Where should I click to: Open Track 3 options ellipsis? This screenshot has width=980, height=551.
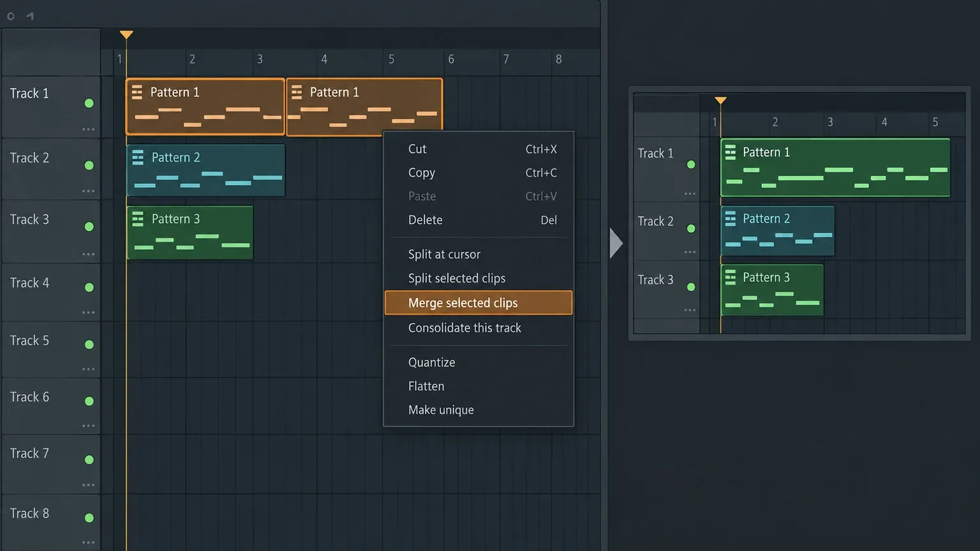(88, 254)
